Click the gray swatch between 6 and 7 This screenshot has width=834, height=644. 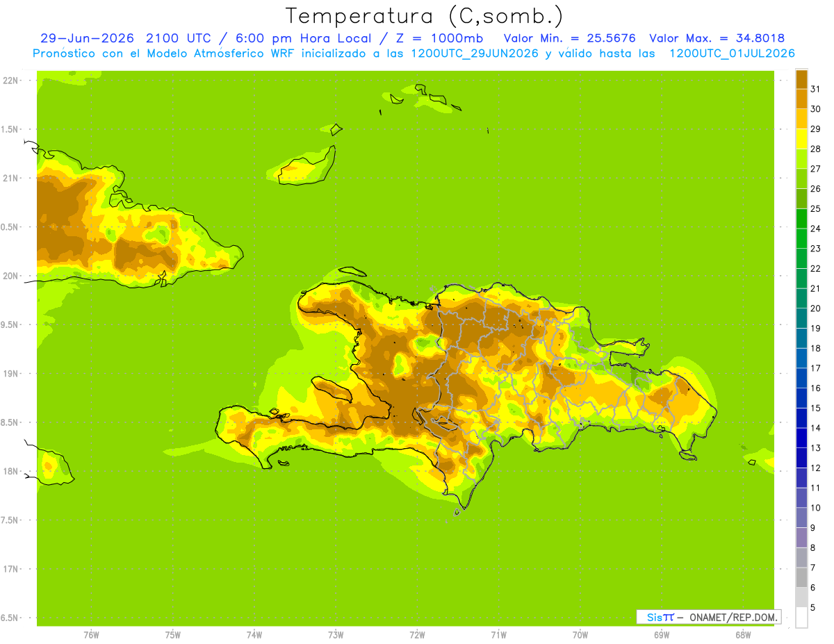[x=801, y=577]
